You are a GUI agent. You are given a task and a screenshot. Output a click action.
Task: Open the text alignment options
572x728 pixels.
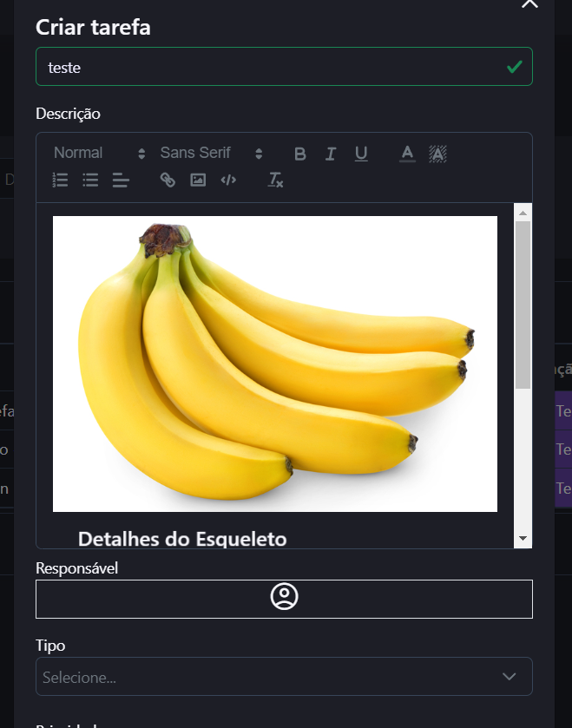click(x=121, y=180)
